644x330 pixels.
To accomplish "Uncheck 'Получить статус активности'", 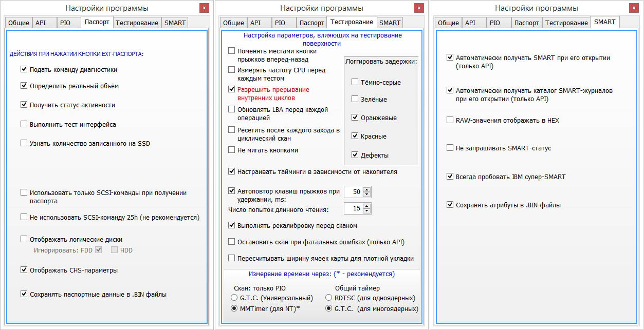I will 24,105.
